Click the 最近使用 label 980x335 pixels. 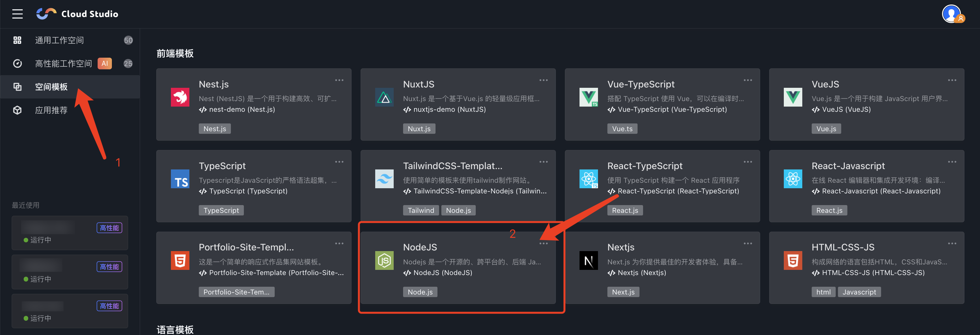click(x=26, y=205)
